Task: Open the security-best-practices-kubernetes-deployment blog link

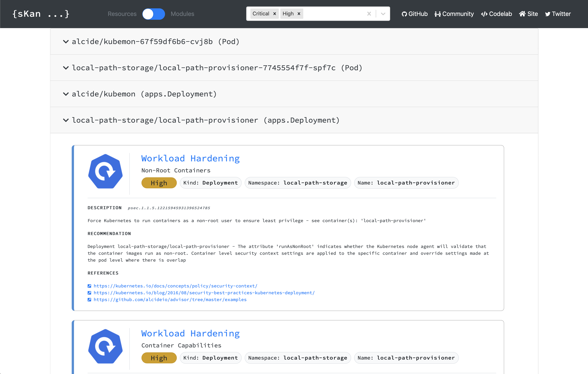Action: (204, 293)
